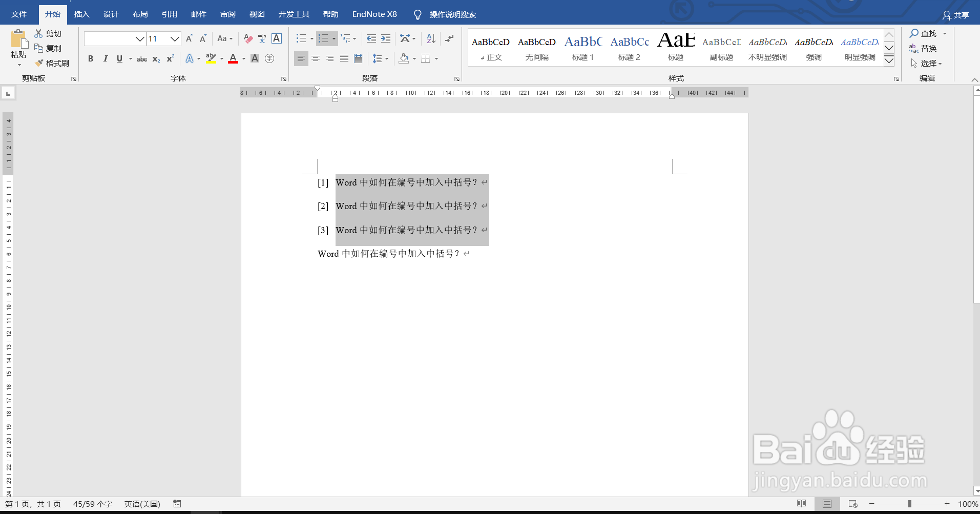This screenshot has width=980, height=514.
Task: Toggle bold formatting
Action: pyautogui.click(x=91, y=58)
